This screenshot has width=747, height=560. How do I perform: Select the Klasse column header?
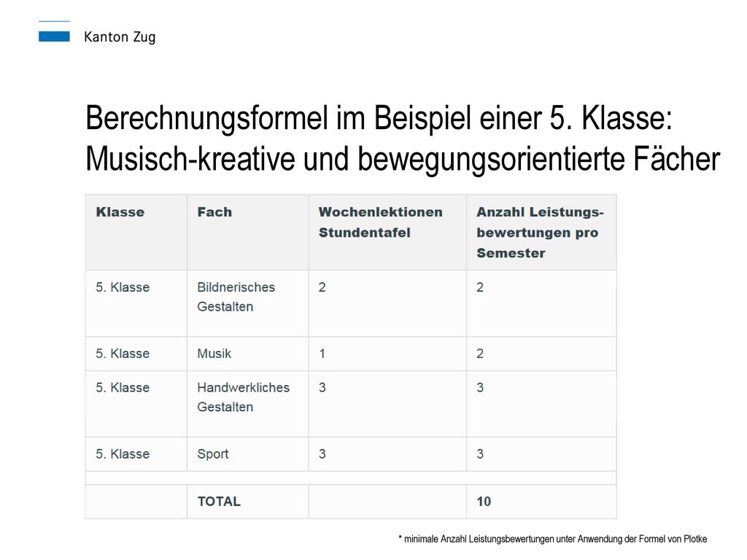point(120,212)
